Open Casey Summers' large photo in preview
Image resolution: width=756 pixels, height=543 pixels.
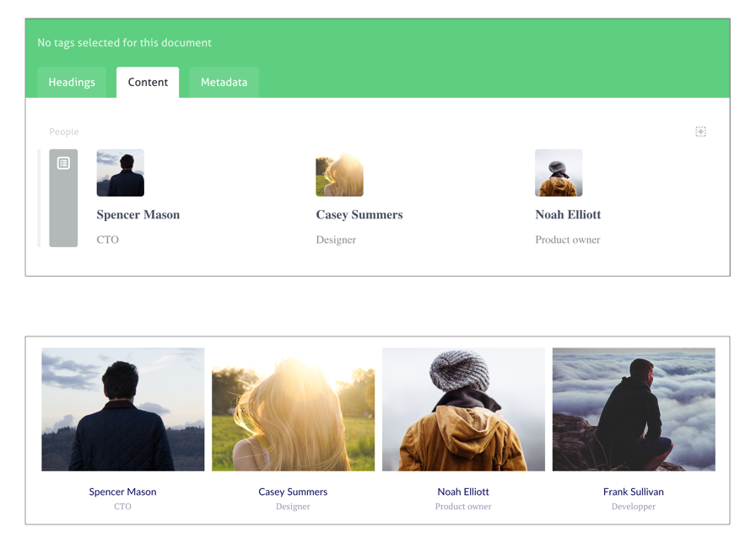(x=293, y=409)
